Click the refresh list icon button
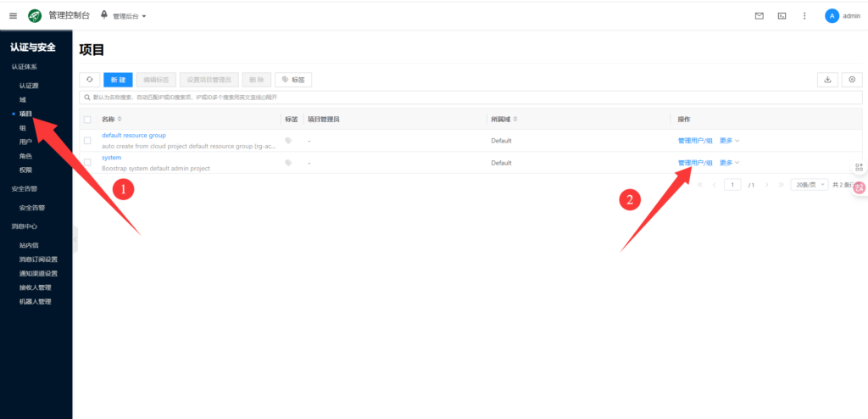 [x=89, y=79]
